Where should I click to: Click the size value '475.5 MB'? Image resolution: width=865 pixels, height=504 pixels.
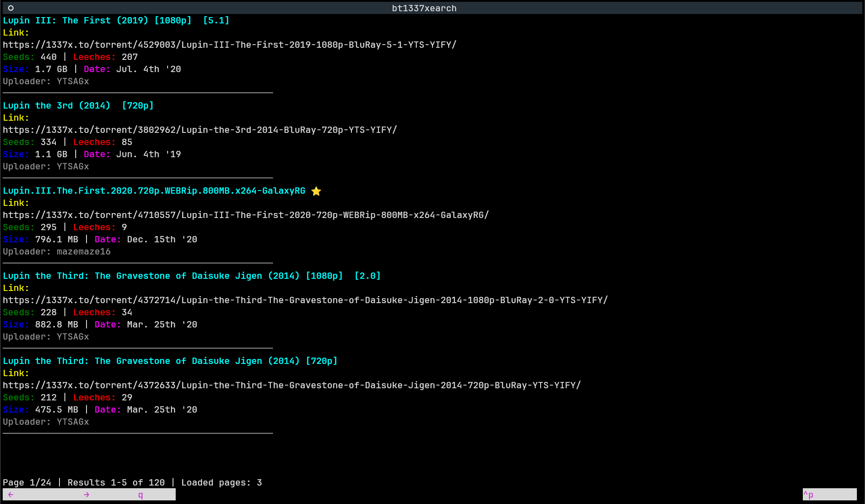pyautogui.click(x=57, y=409)
